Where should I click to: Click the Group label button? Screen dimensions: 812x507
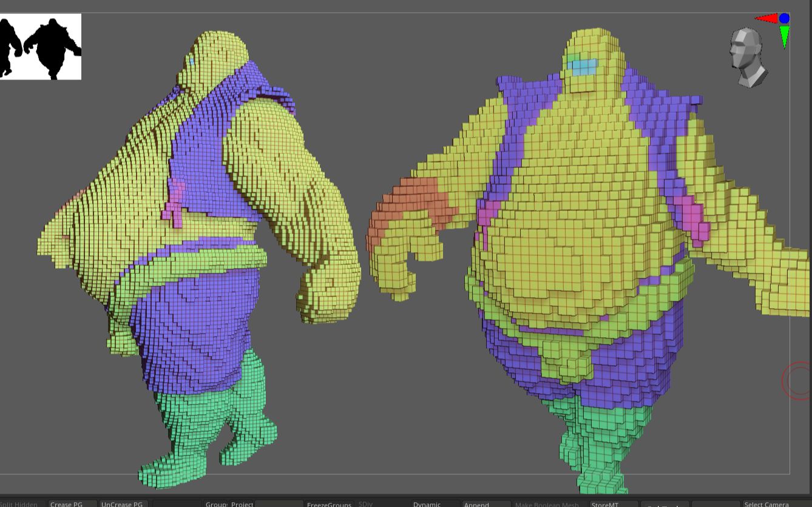click(216, 503)
